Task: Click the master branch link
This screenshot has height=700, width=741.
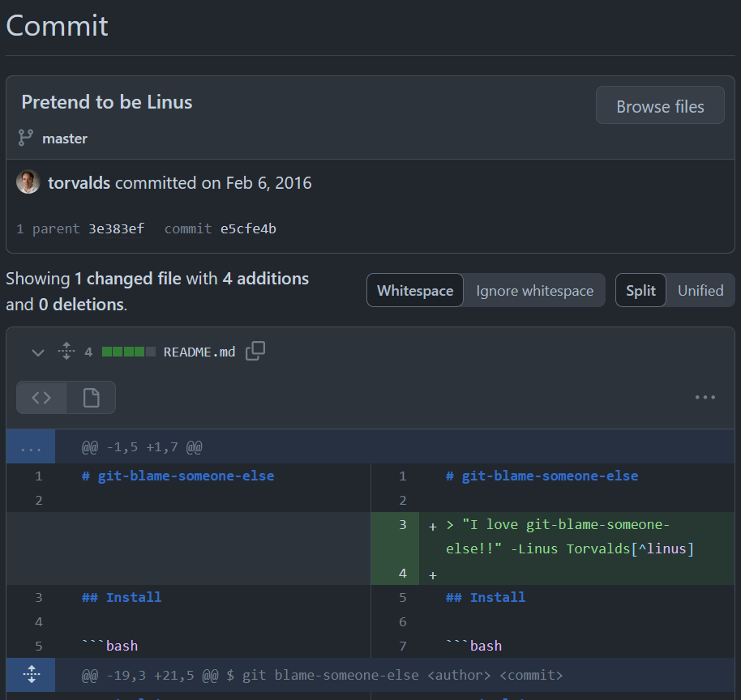Action: tap(65, 139)
